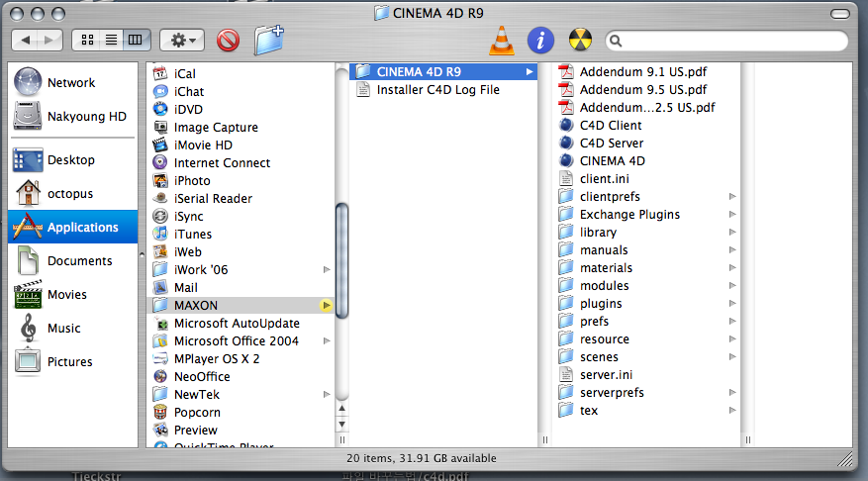Select the iTunes application

point(241,235)
